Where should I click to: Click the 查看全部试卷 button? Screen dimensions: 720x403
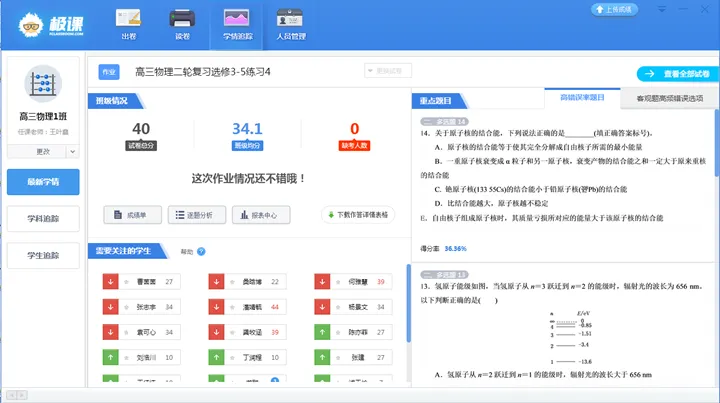tap(678, 73)
